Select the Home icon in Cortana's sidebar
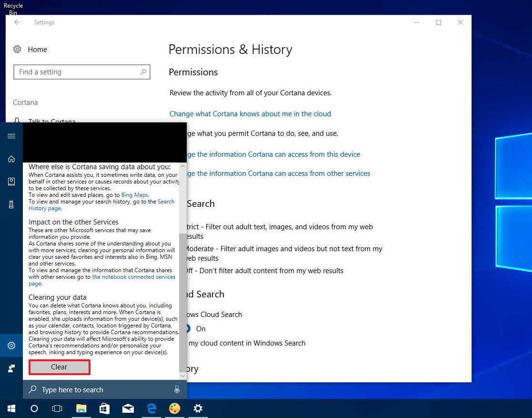Viewport: 532px width, 418px height. point(11,159)
